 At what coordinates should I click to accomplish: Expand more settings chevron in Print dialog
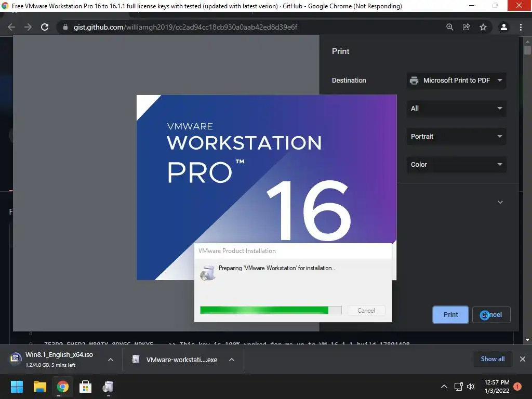500,202
